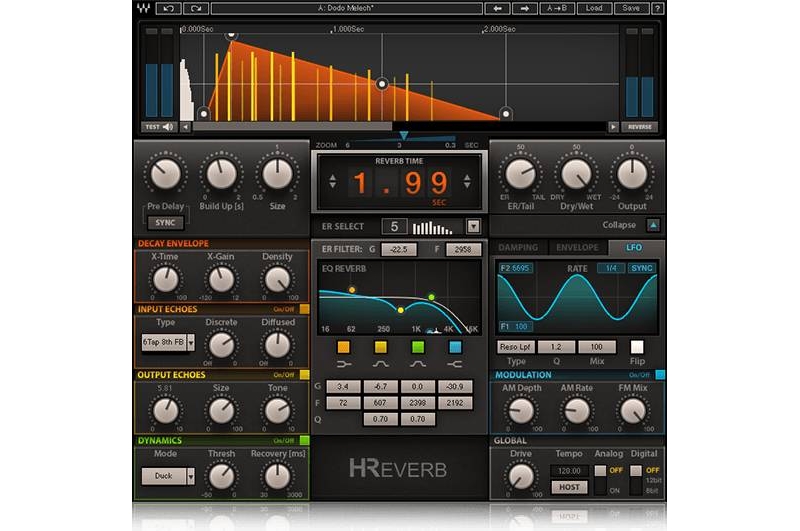Toggle the green EQ band square
The image size is (800, 531).
pyautogui.click(x=418, y=347)
